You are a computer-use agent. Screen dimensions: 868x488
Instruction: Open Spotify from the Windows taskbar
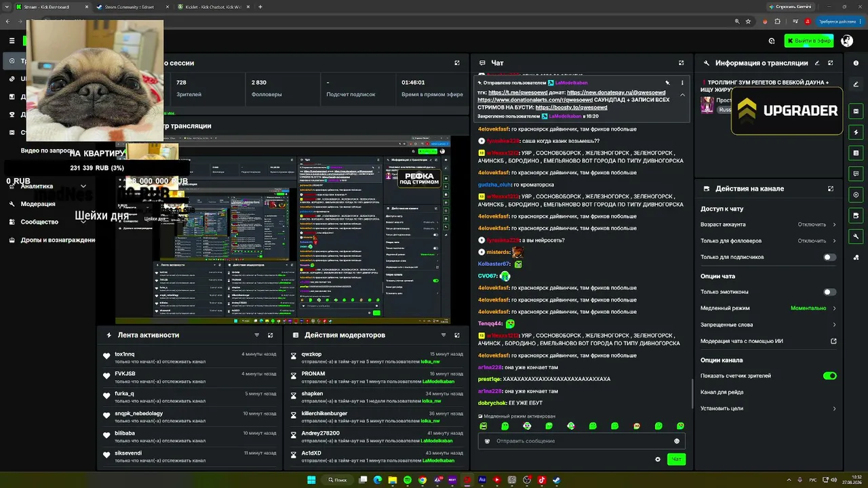408,480
